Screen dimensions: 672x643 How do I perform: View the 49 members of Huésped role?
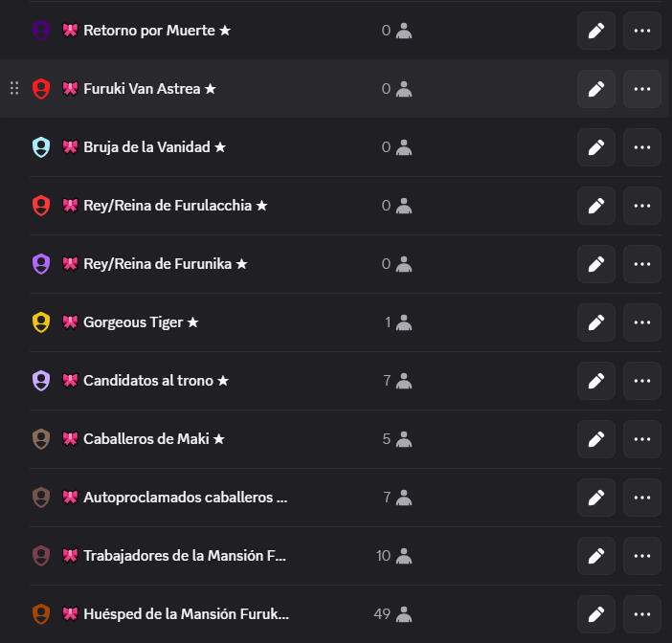[392, 614]
